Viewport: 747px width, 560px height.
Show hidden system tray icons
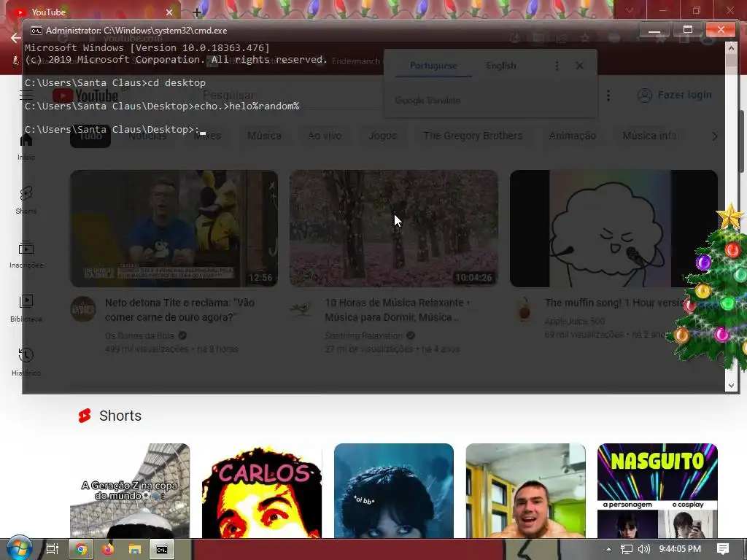point(608,549)
